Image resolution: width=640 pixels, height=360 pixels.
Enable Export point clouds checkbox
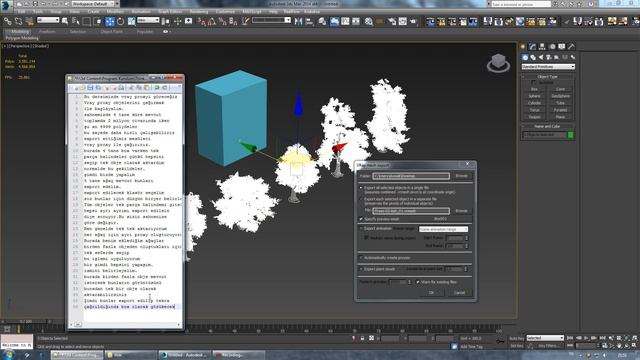(x=361, y=269)
